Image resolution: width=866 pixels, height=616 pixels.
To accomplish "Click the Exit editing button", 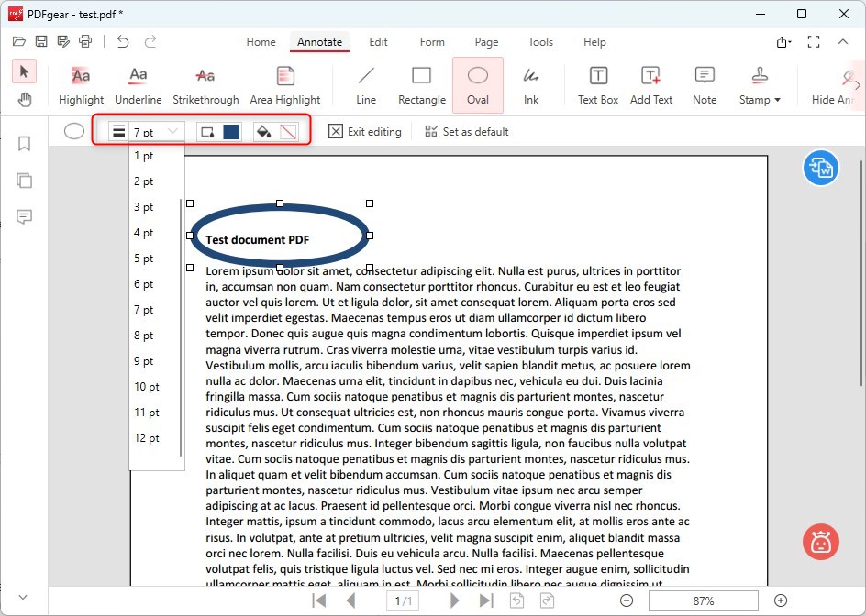I will click(x=365, y=131).
